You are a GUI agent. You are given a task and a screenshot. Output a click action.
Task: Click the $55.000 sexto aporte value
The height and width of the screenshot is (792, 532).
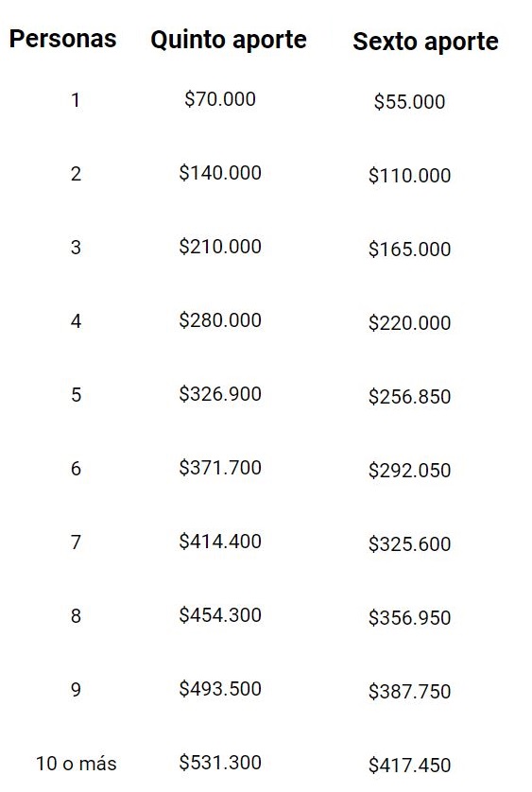(x=409, y=101)
